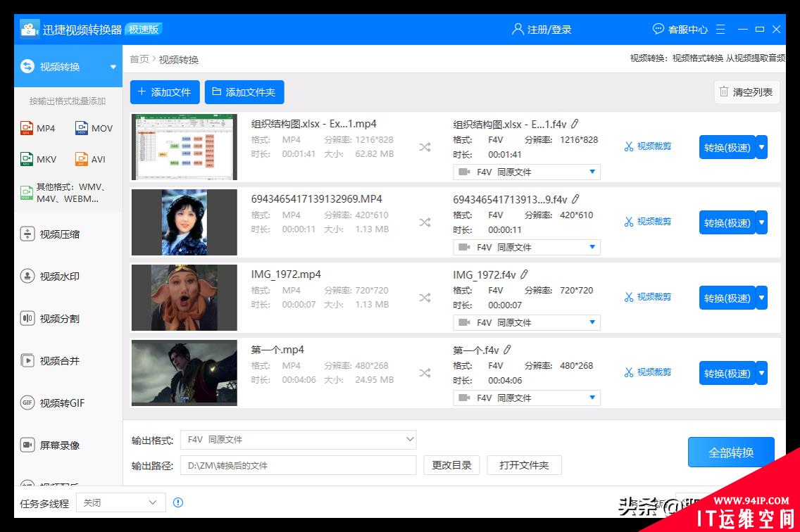The height and width of the screenshot is (532, 800).
Task: Click shuffle arrows icon for 第一个.mp4 row
Action: (x=425, y=373)
